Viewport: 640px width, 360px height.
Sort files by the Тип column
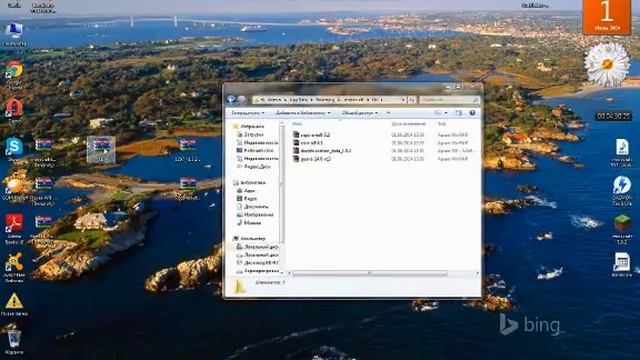point(442,124)
